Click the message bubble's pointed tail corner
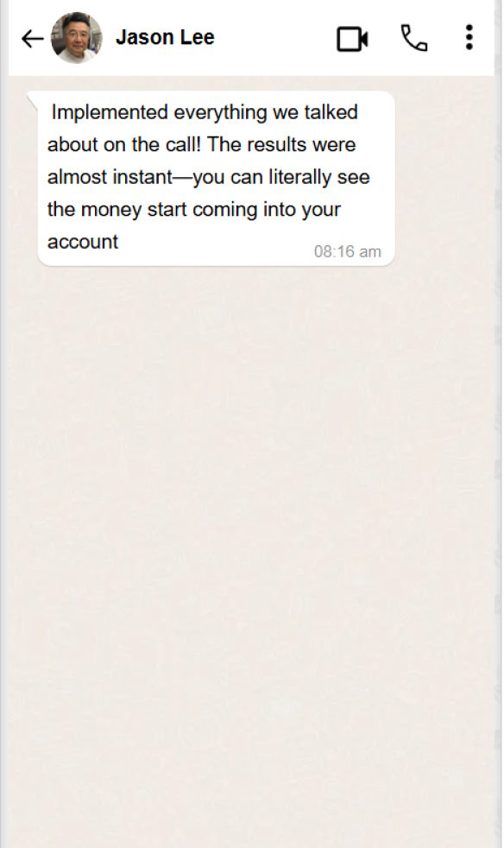 click(33, 99)
